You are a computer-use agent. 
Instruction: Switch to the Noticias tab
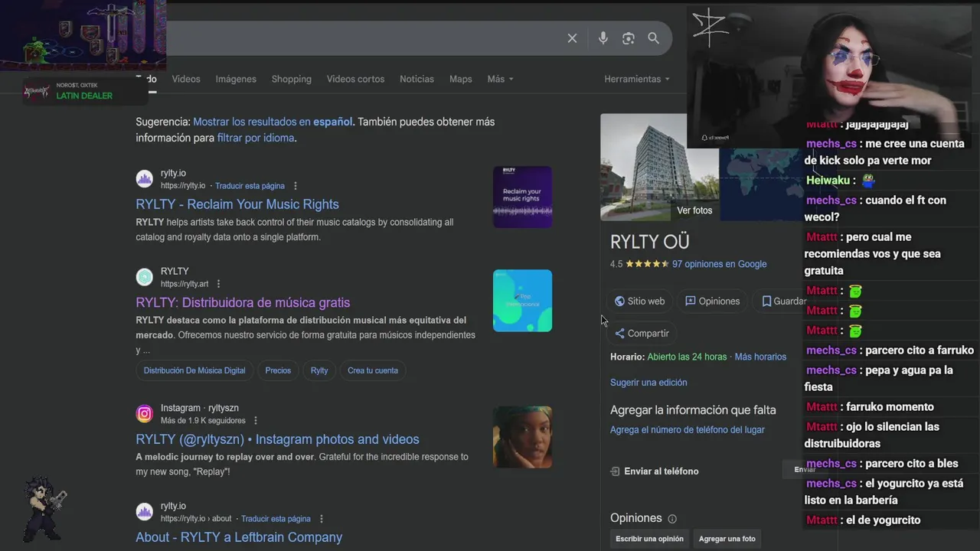tap(416, 79)
